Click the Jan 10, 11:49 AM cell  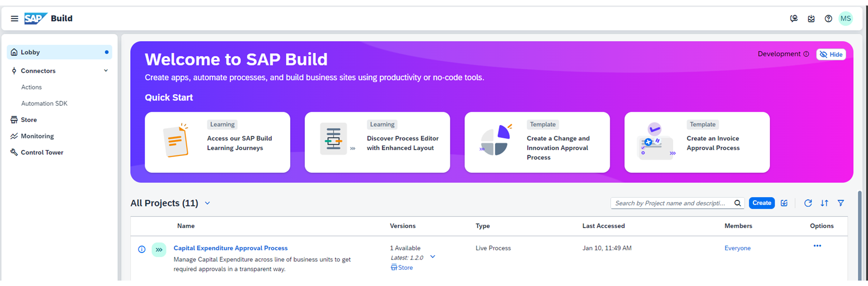click(607, 248)
